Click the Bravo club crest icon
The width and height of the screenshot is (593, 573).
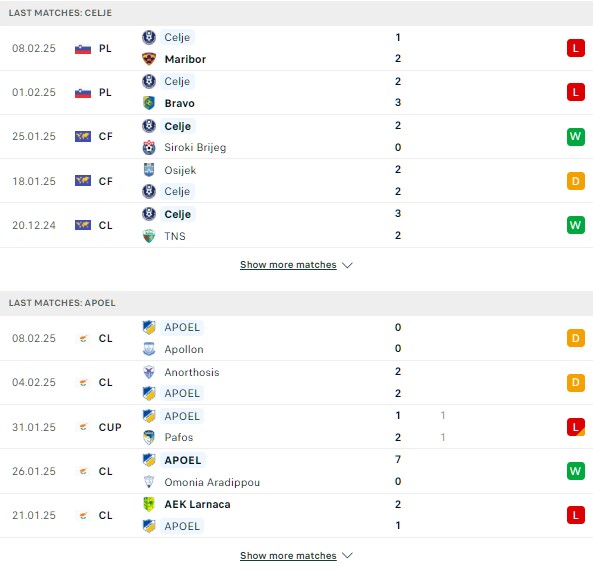tap(149, 103)
